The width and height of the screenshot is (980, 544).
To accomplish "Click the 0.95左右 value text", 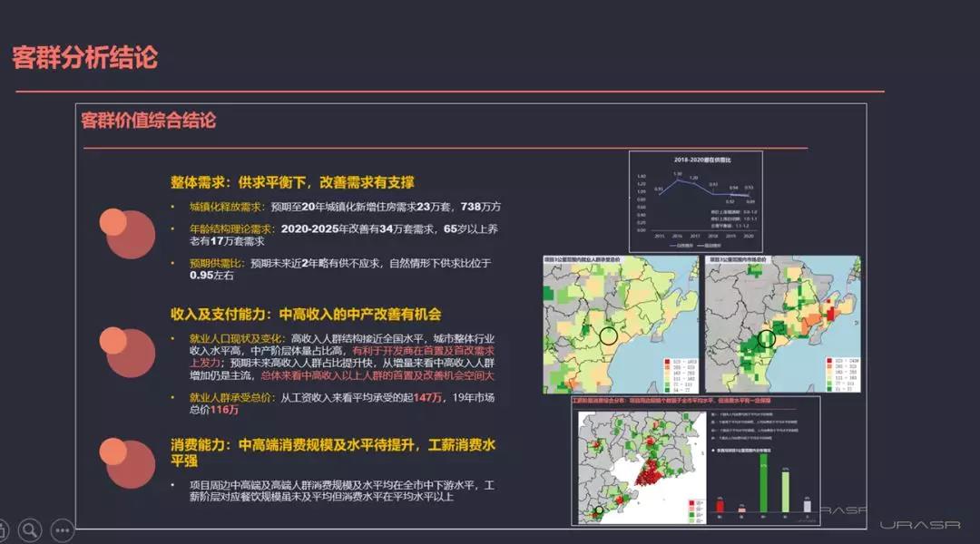I will point(211,276).
